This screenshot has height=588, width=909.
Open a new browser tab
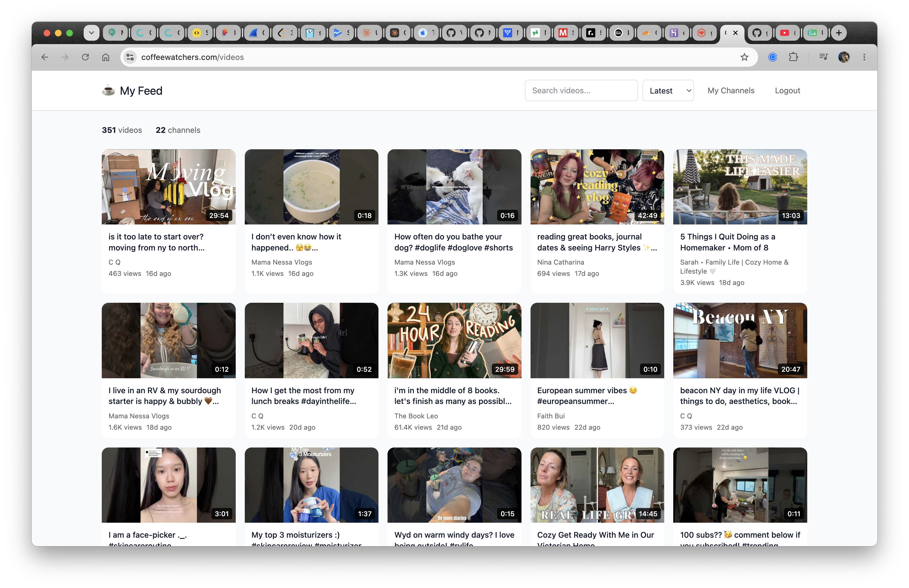point(839,33)
